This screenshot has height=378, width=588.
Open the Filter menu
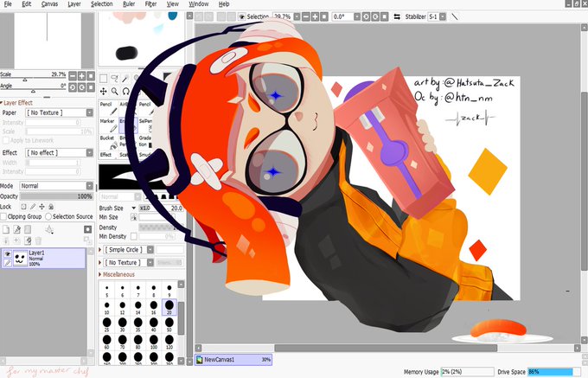[x=150, y=3]
